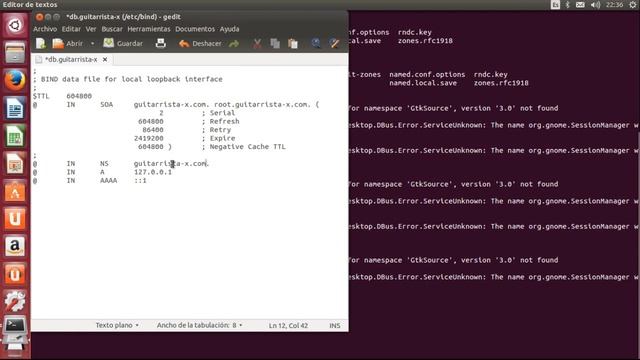
Task: Open the sound volume indicator
Action: click(596, 5)
